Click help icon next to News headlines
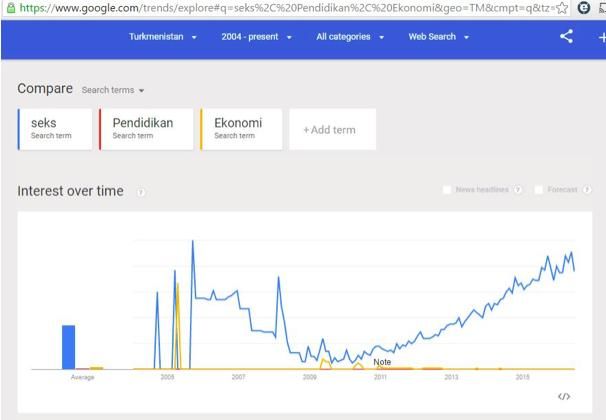Screen dimensions: 606x420 (x=518, y=190)
